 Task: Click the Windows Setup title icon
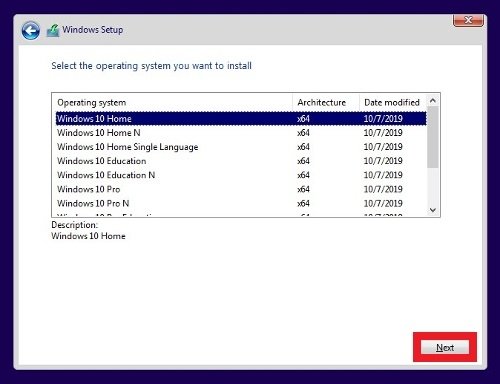53,31
